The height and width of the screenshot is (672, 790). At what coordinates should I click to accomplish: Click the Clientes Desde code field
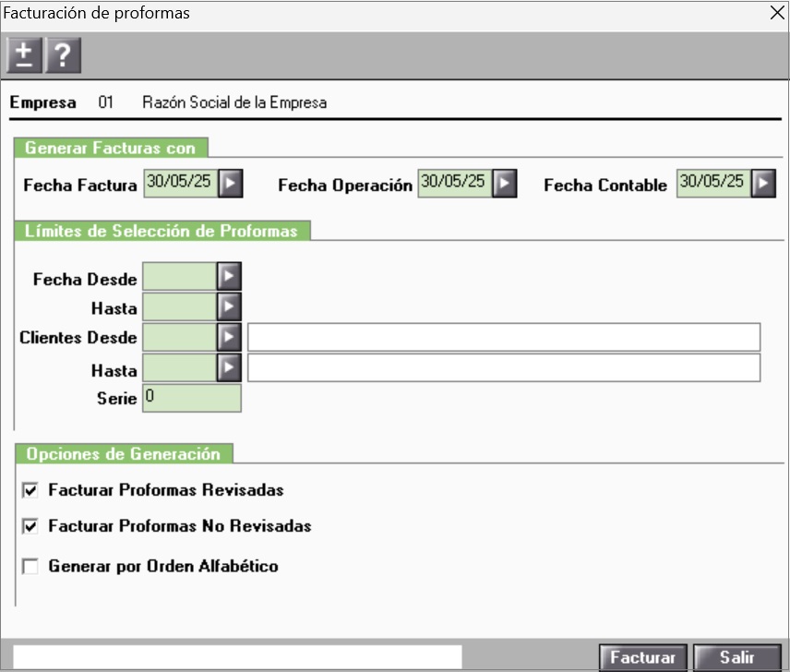coord(180,338)
